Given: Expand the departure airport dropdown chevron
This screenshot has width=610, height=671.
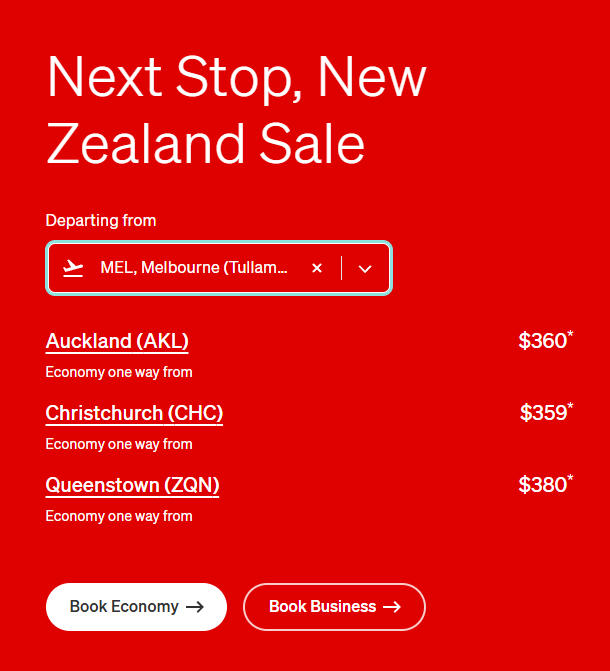Looking at the screenshot, I should (x=365, y=268).
